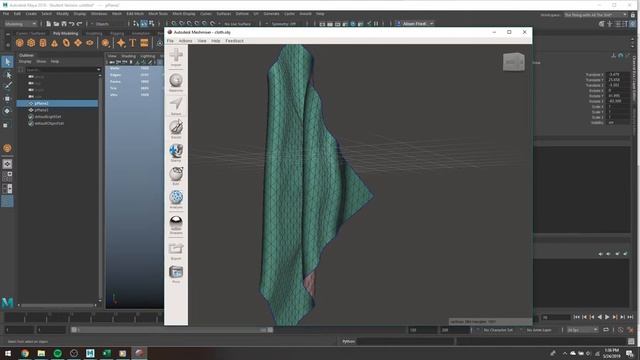The image size is (640, 360).
Task: Click the Export icon in Meshmixer sidebar
Action: tap(176, 251)
